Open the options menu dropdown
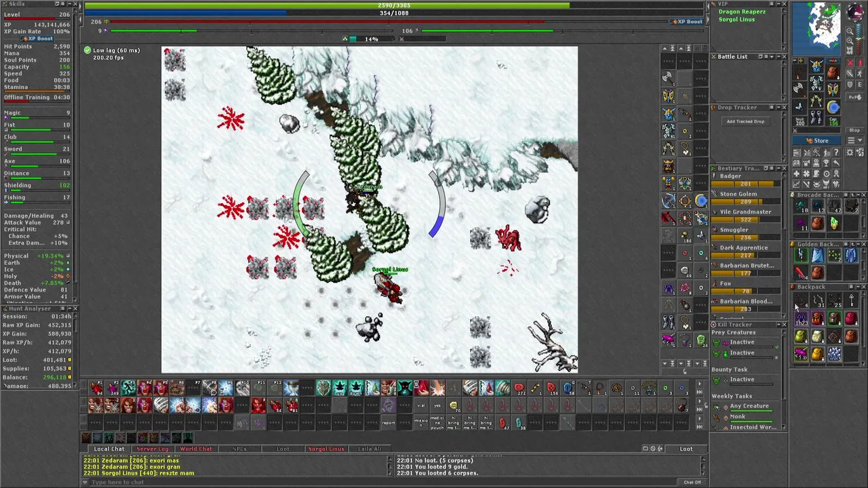This screenshot has height=488, width=868. coord(854,140)
